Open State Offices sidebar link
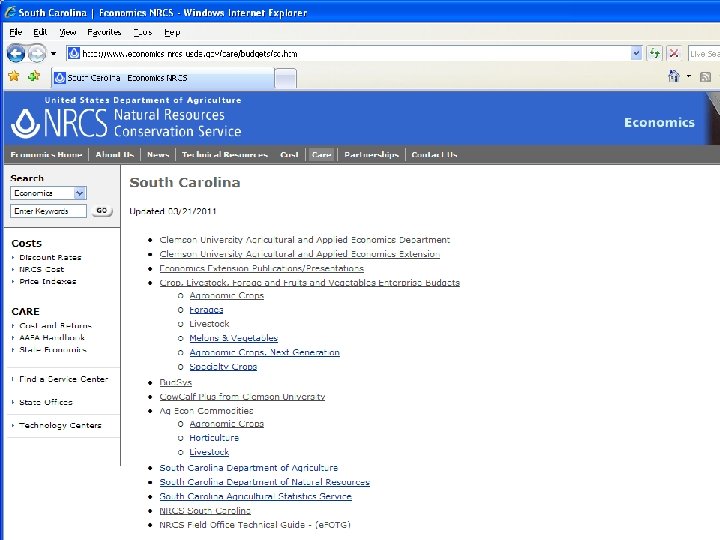720x540 pixels. pyautogui.click(x=46, y=402)
